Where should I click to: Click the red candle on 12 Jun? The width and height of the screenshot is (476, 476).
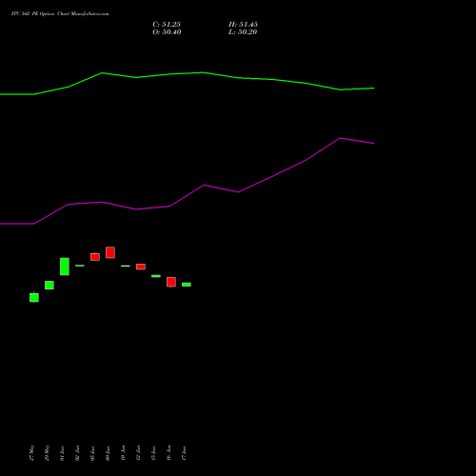point(141,267)
